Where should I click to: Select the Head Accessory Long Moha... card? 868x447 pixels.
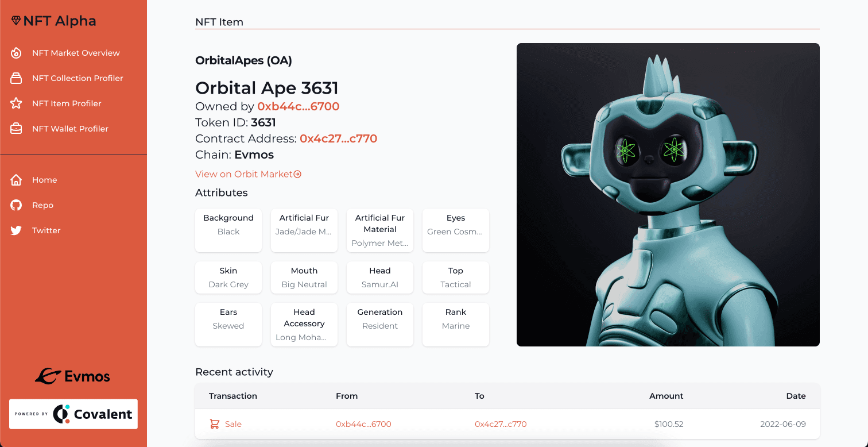(304, 325)
